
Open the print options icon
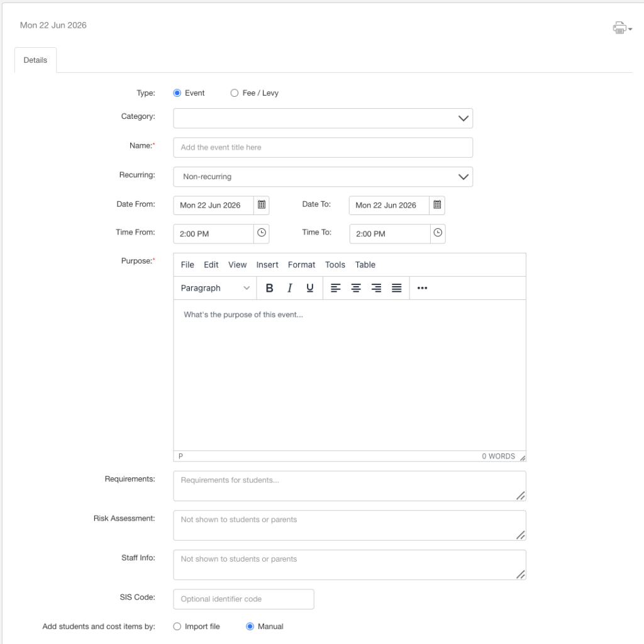tap(622, 28)
